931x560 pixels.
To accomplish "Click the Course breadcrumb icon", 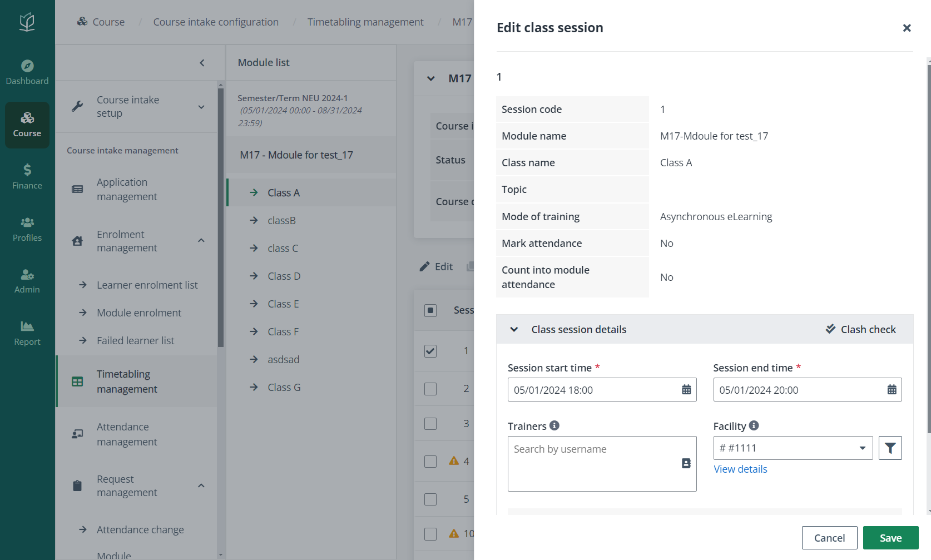I will coord(82,22).
